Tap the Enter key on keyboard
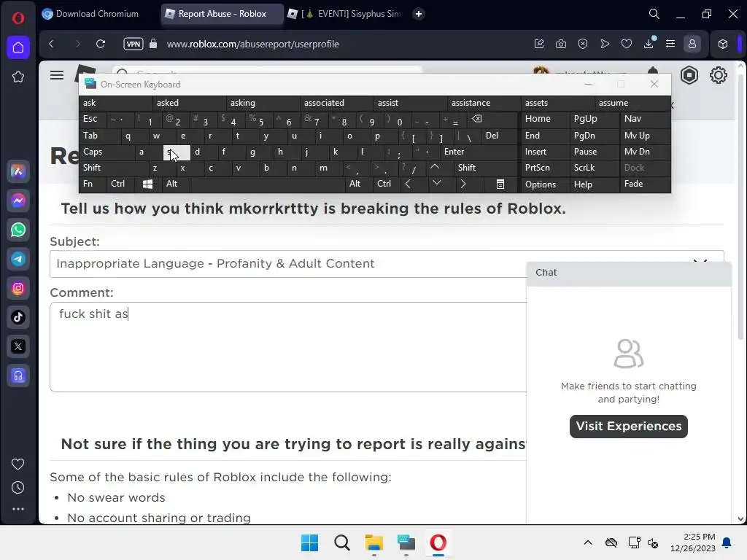The width and height of the screenshot is (747, 560). coord(479,152)
